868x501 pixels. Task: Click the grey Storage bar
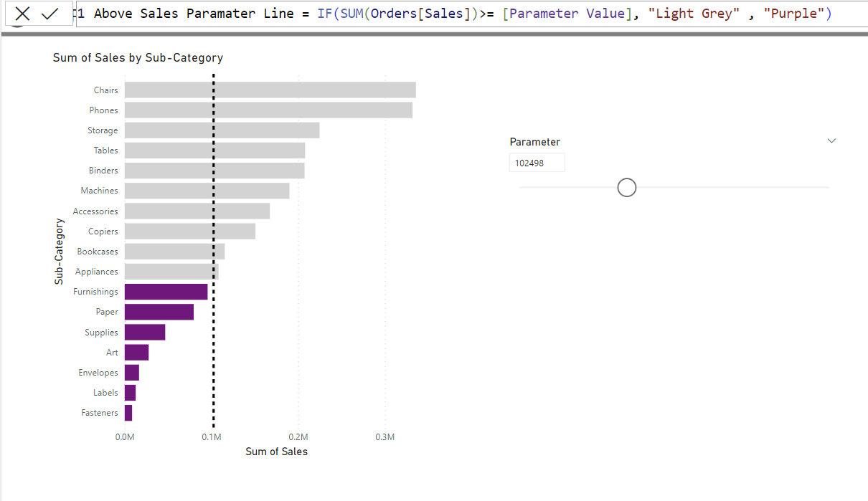222,130
